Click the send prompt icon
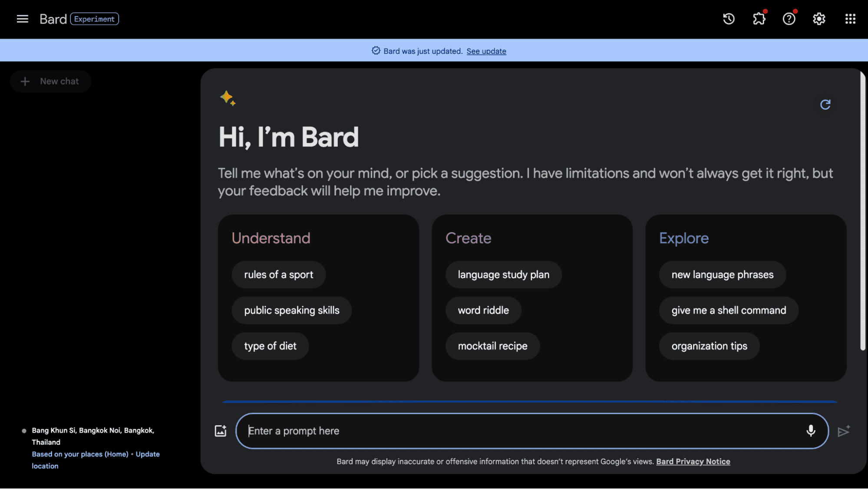The width and height of the screenshot is (868, 489). [x=844, y=430]
